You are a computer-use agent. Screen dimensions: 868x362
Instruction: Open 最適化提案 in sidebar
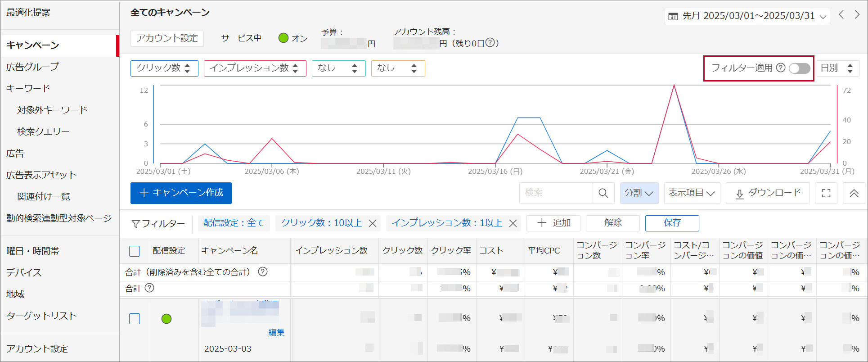pos(28,13)
